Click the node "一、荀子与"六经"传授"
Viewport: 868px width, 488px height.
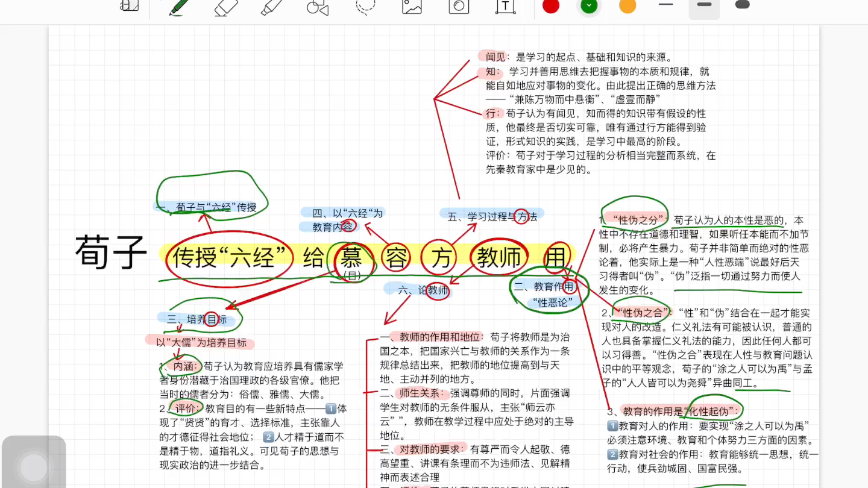[x=207, y=207]
